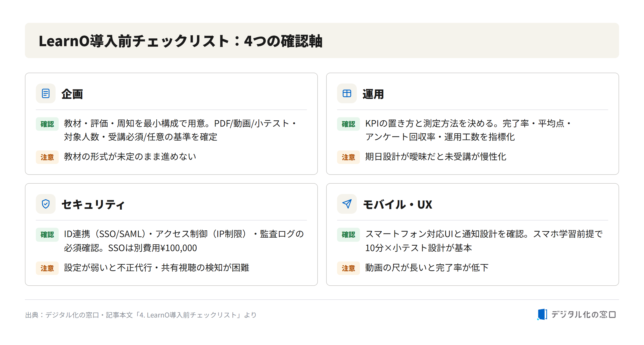Click the 運用 card heading
The image size is (644, 345).
click(x=373, y=94)
